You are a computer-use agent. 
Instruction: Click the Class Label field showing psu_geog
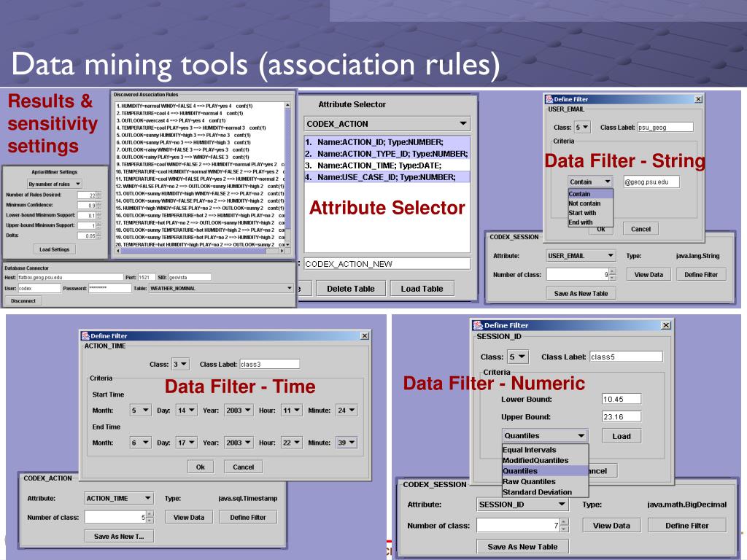coord(665,127)
